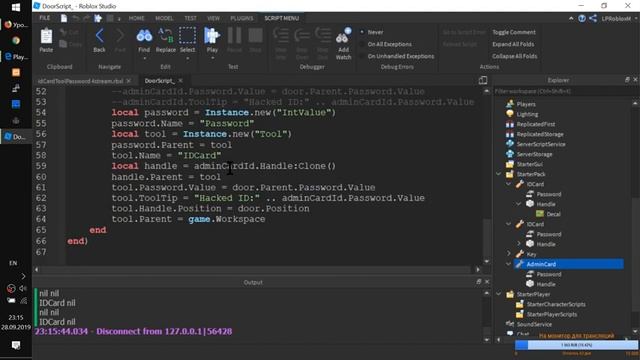Open the Find dropdown arrow

coord(144,58)
